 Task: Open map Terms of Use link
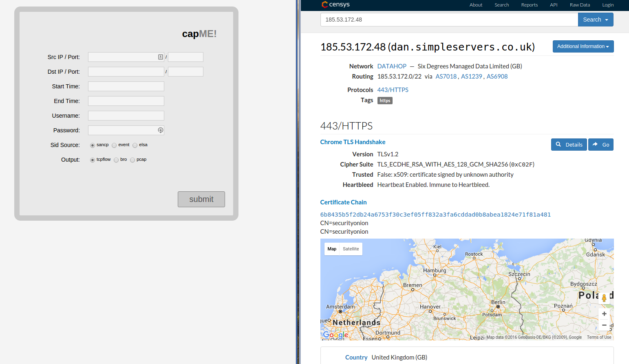599,337
